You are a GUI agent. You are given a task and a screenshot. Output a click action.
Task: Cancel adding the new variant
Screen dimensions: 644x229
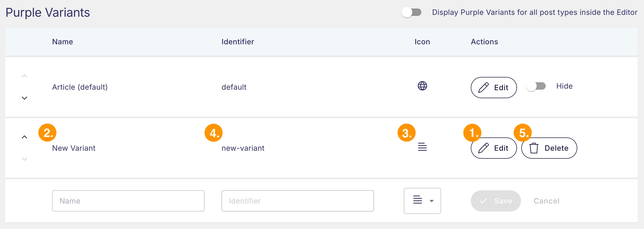[546, 201]
